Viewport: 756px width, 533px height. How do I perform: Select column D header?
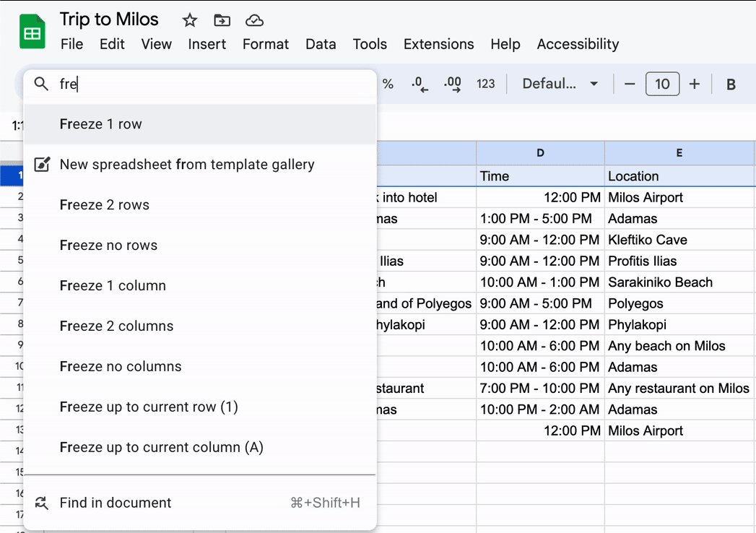click(540, 153)
